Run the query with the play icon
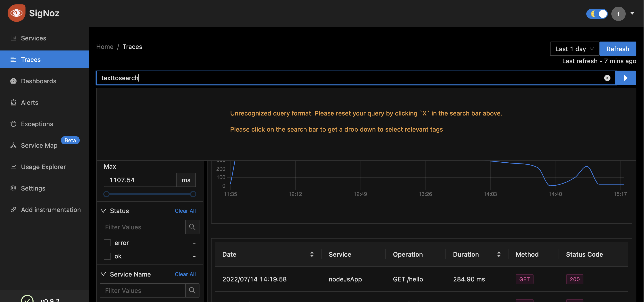The height and width of the screenshot is (302, 644). 625,78
